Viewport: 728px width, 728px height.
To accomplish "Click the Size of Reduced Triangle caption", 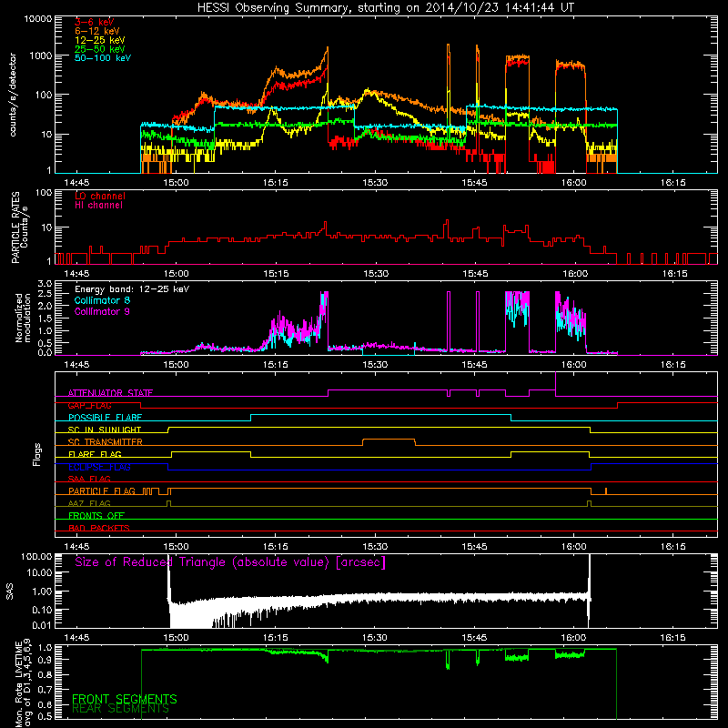I will coord(230,562).
